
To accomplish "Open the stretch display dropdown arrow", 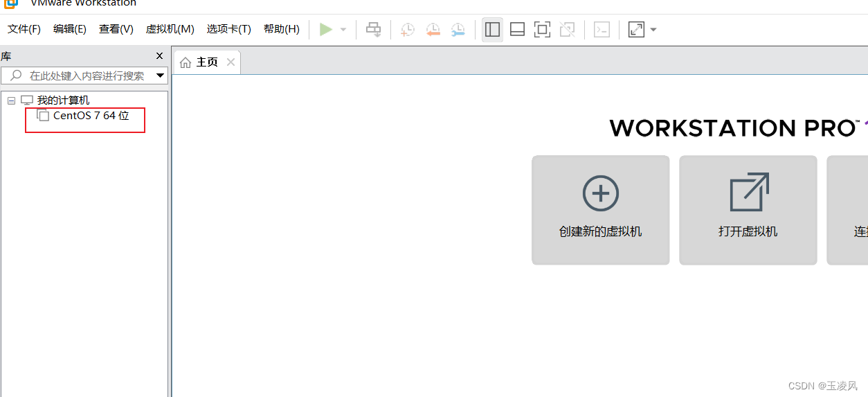I will [x=653, y=30].
